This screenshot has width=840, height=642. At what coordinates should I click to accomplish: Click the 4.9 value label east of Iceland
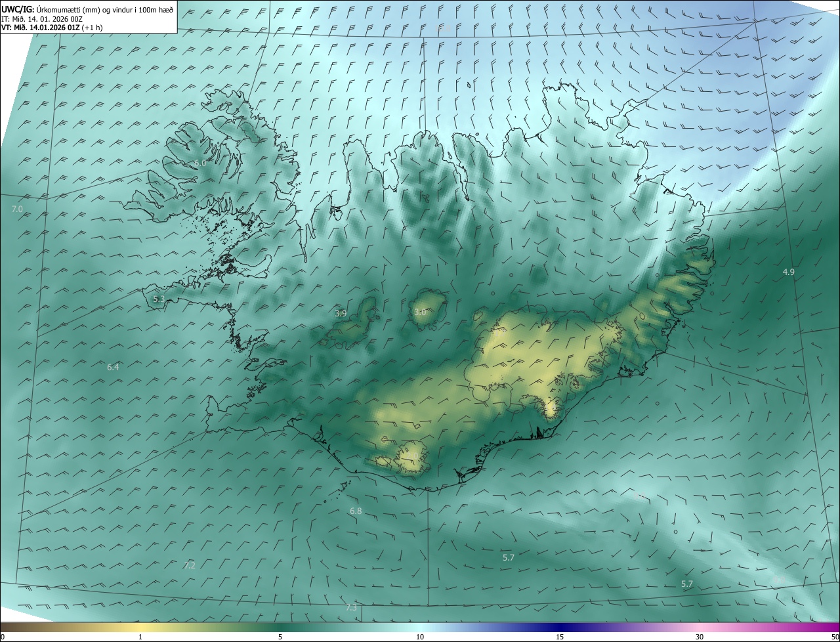pyautogui.click(x=789, y=272)
